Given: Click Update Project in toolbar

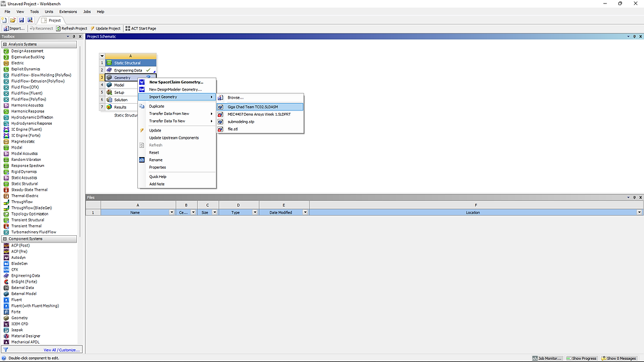Looking at the screenshot, I should 105,28.
